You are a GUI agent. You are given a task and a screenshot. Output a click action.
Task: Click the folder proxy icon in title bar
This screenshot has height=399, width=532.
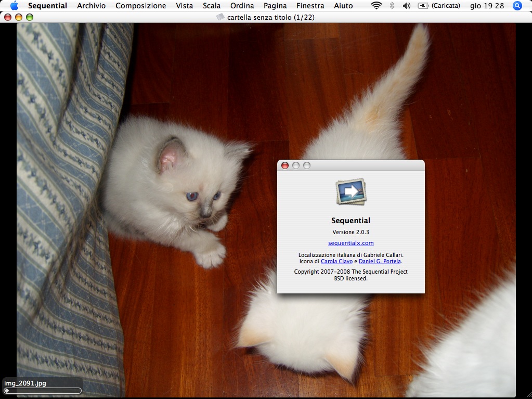(x=220, y=17)
